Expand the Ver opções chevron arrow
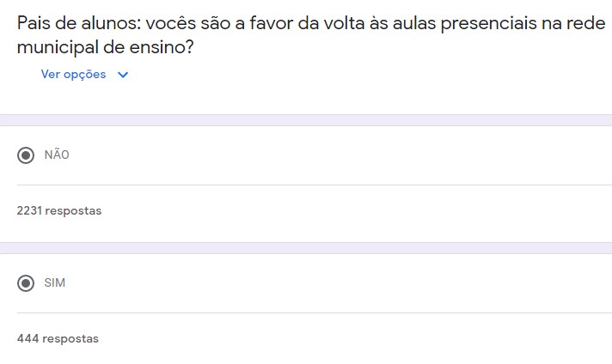This screenshot has height=364, width=612. pos(122,75)
